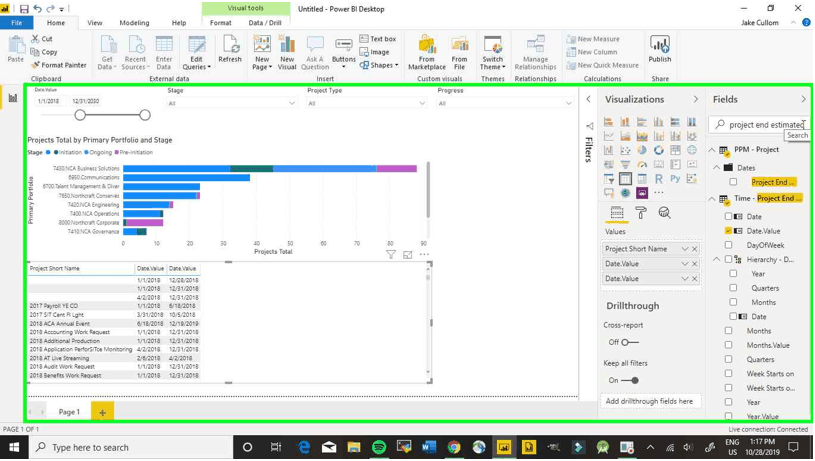Open the Format visual tools tab
Viewport: 815px width, 461px height.
(x=220, y=23)
